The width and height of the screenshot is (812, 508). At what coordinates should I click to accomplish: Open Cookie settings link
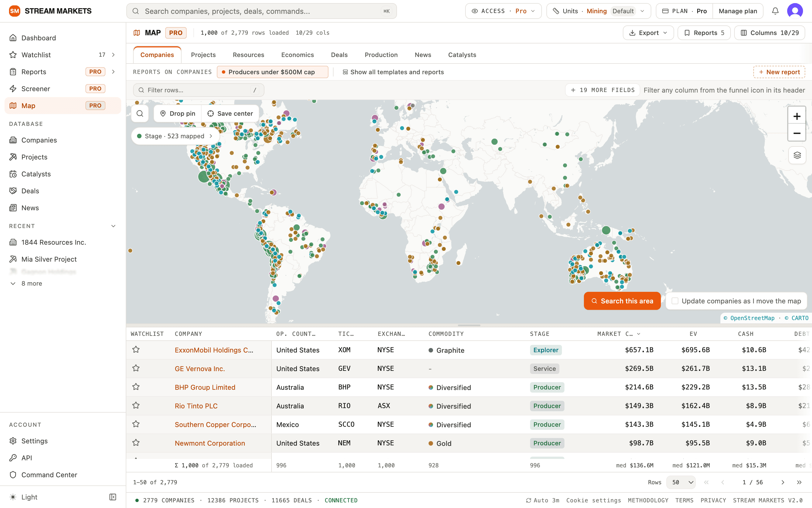[x=593, y=500]
